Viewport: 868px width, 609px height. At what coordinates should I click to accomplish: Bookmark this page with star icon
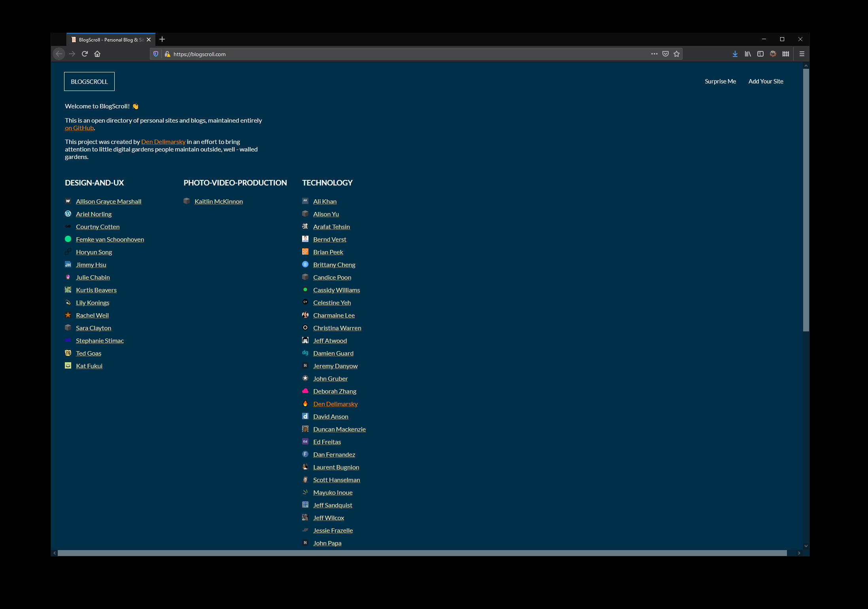677,54
